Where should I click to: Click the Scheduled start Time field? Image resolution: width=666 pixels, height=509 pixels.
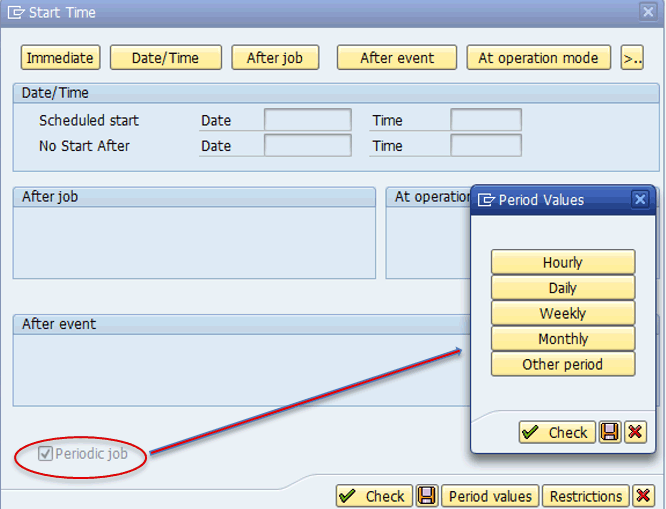click(486, 120)
